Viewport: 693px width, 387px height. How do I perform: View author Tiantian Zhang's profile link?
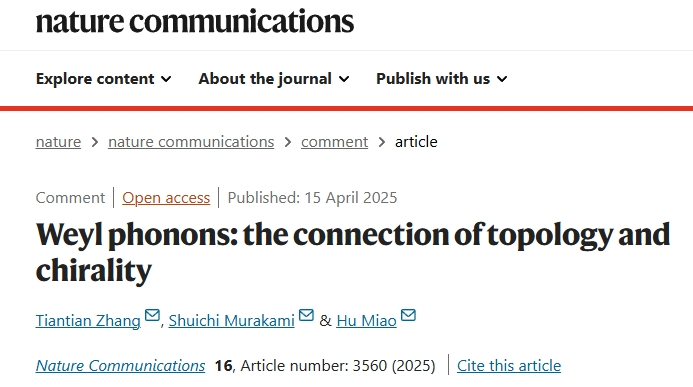88,321
